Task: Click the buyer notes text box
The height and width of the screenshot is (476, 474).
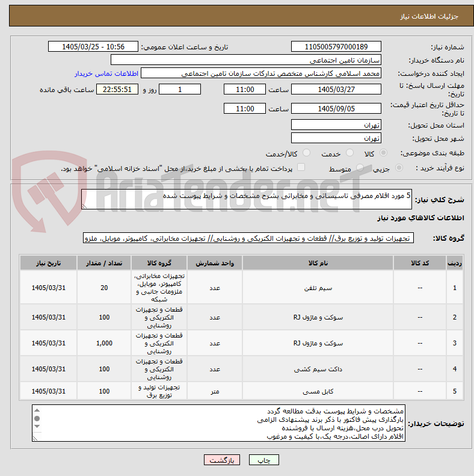Action: [x=218, y=423]
